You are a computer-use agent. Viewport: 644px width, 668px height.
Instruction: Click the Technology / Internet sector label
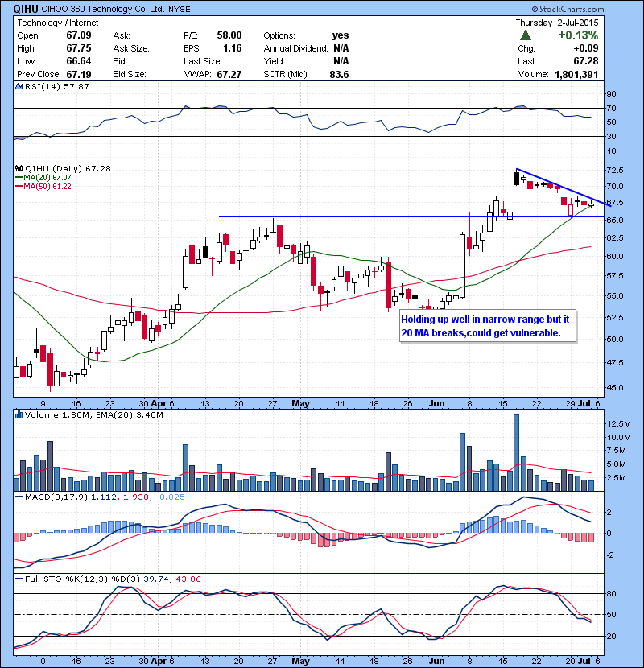(57, 23)
